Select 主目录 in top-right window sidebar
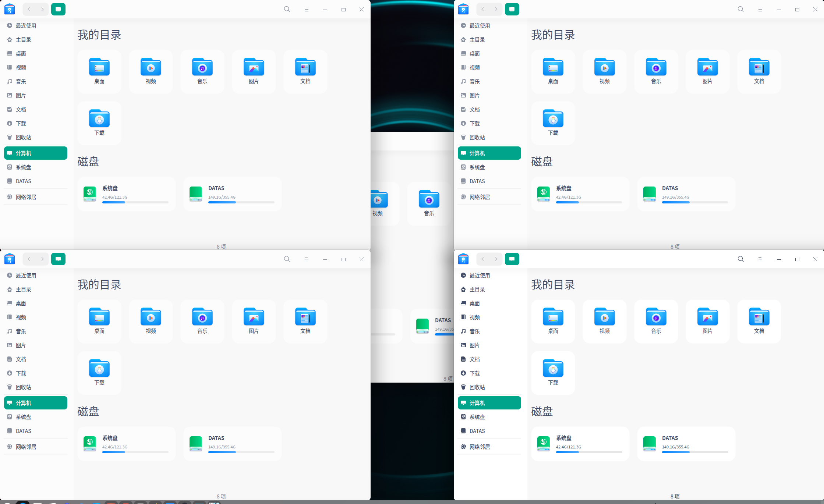 click(489, 39)
